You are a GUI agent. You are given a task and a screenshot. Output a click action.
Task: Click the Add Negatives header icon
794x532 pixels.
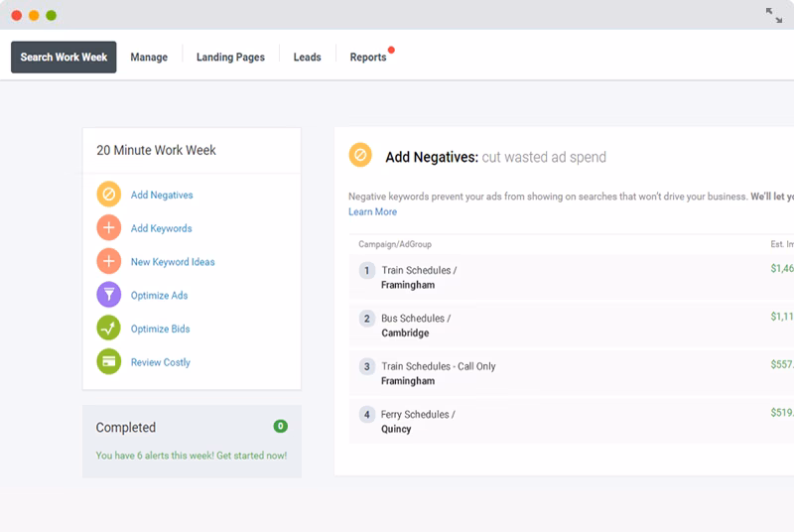361,156
